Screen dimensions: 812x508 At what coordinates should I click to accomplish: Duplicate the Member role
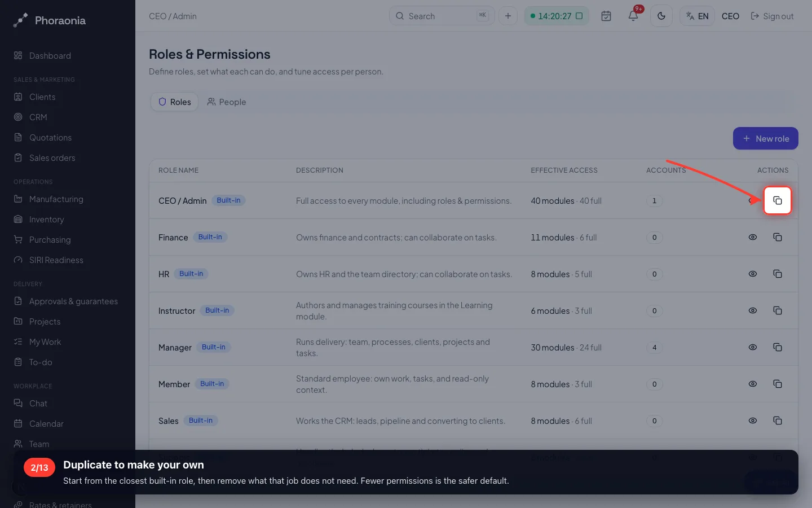point(778,384)
